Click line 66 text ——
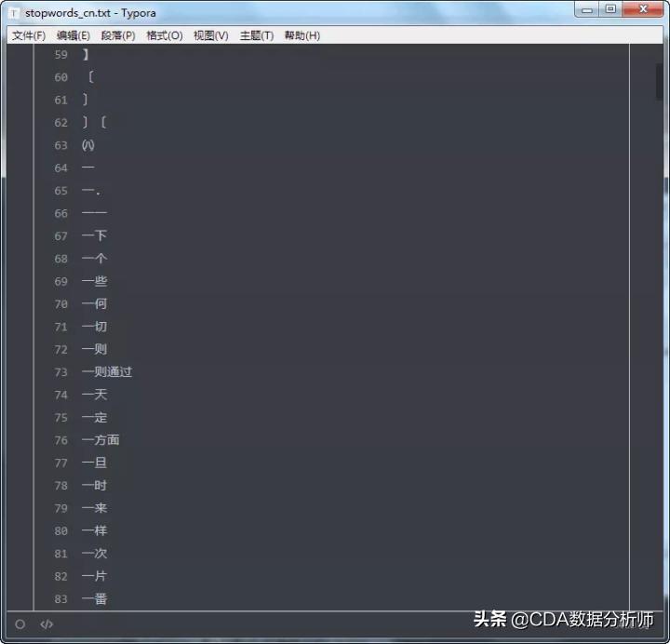This screenshot has width=670, height=644. 94,213
